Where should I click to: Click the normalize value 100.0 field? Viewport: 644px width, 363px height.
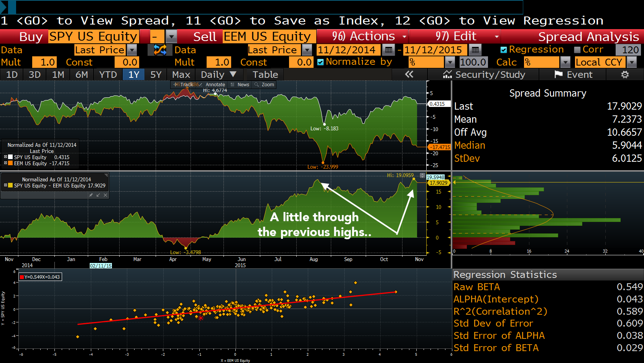(473, 62)
